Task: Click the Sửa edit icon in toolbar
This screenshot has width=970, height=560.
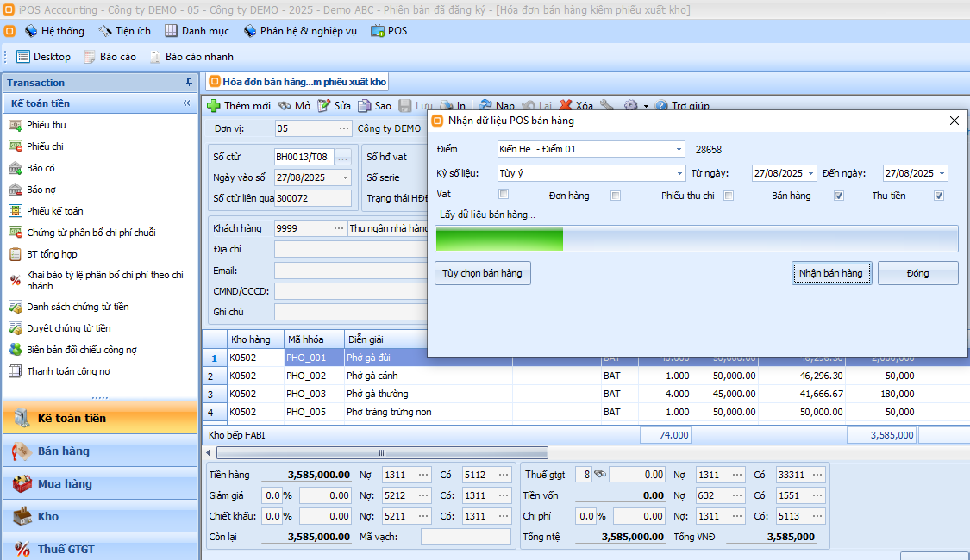Action: pyautogui.click(x=324, y=106)
